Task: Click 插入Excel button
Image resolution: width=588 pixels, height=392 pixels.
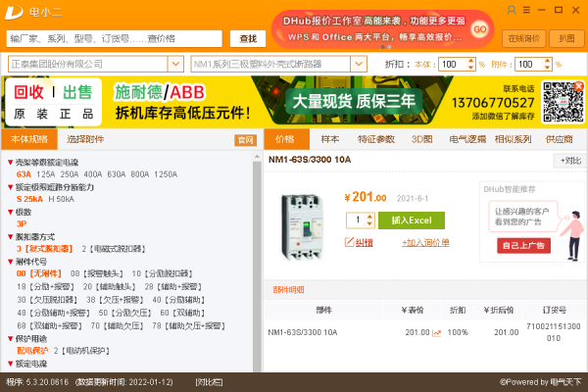Action: [412, 220]
